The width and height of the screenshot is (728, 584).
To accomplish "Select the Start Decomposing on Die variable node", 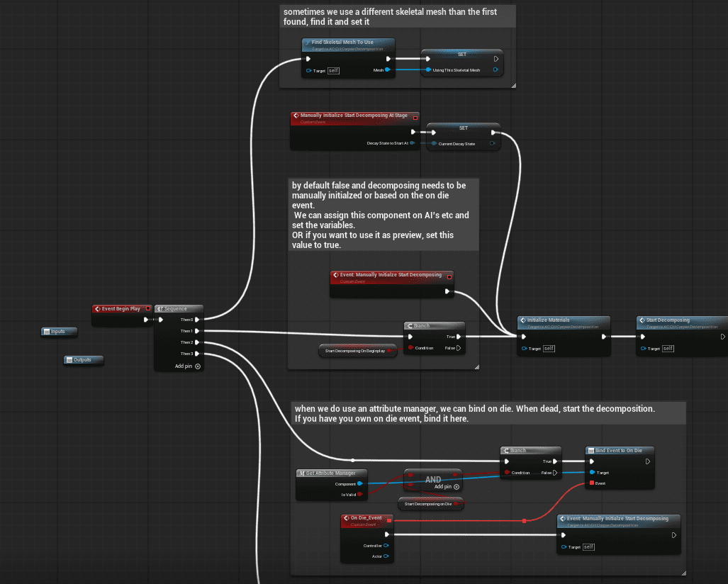I will click(431, 504).
